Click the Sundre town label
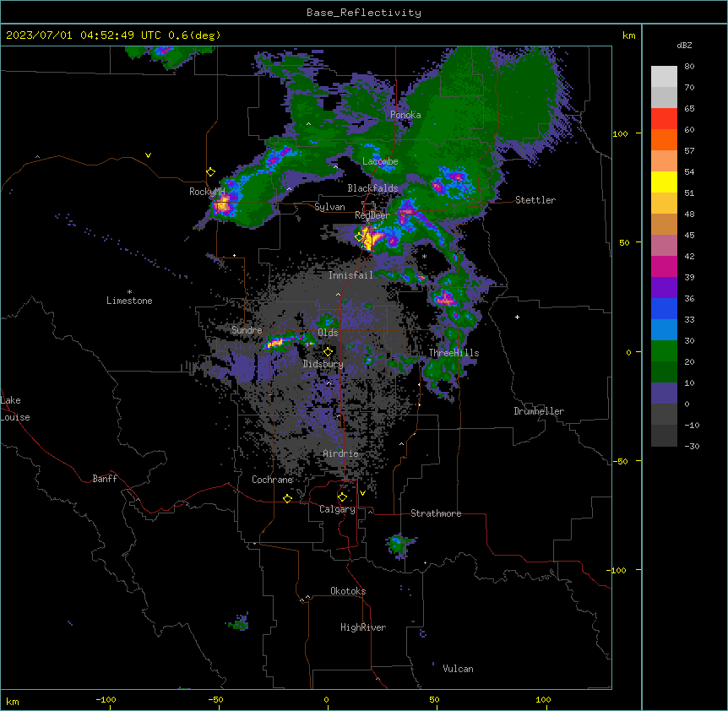The width and height of the screenshot is (728, 711). click(247, 330)
